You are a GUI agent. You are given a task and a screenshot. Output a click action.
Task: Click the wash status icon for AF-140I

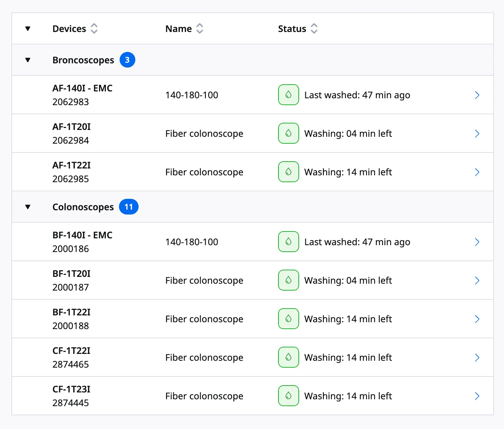coord(288,95)
